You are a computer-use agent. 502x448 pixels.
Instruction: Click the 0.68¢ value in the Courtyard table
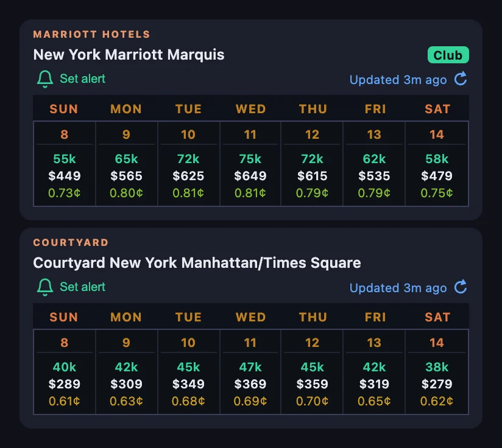tap(189, 401)
